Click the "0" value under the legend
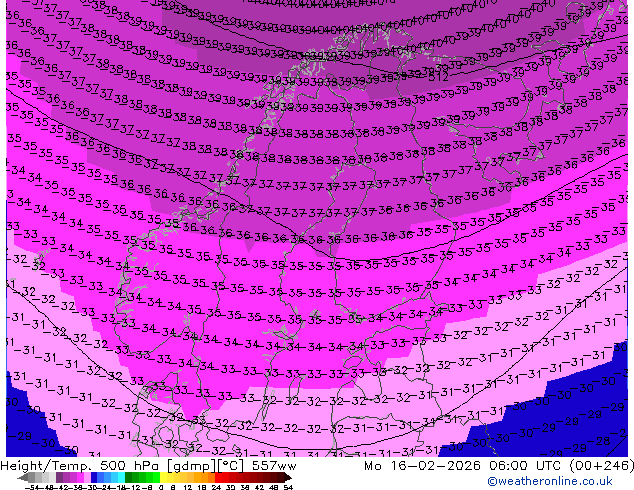634x490 pixels. click(161, 487)
